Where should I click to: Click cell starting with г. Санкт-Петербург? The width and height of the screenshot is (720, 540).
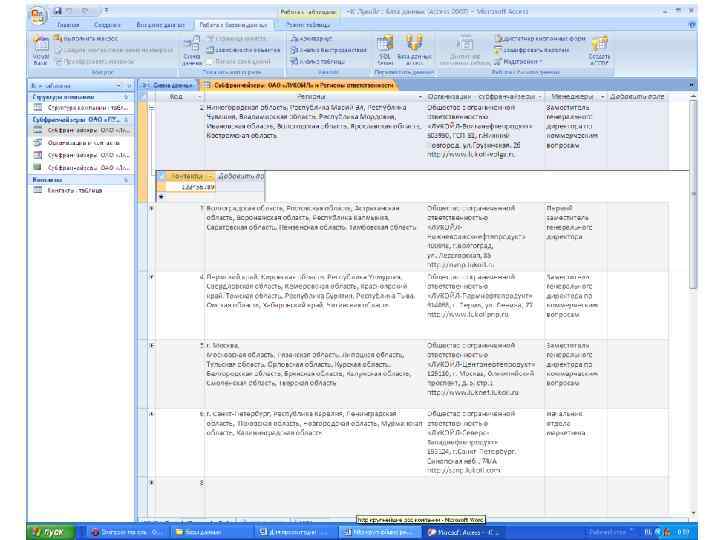(x=314, y=443)
